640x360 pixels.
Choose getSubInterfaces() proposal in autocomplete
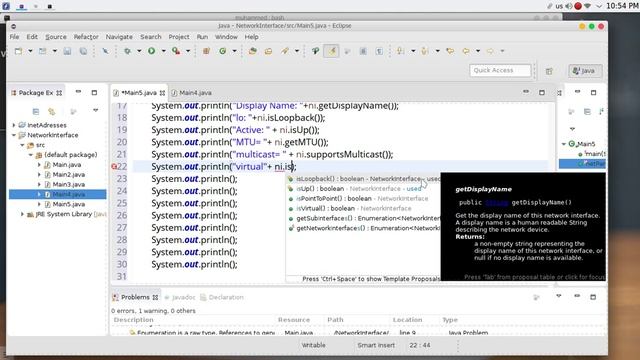point(363,218)
